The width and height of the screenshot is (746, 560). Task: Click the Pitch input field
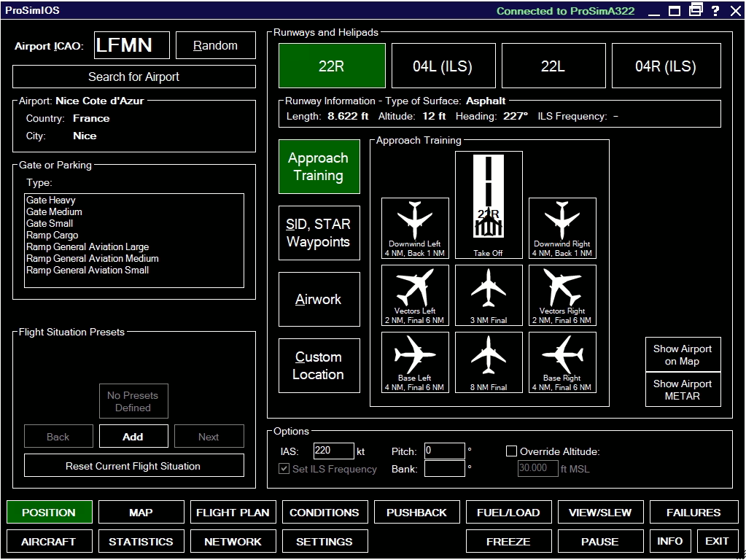point(444,451)
